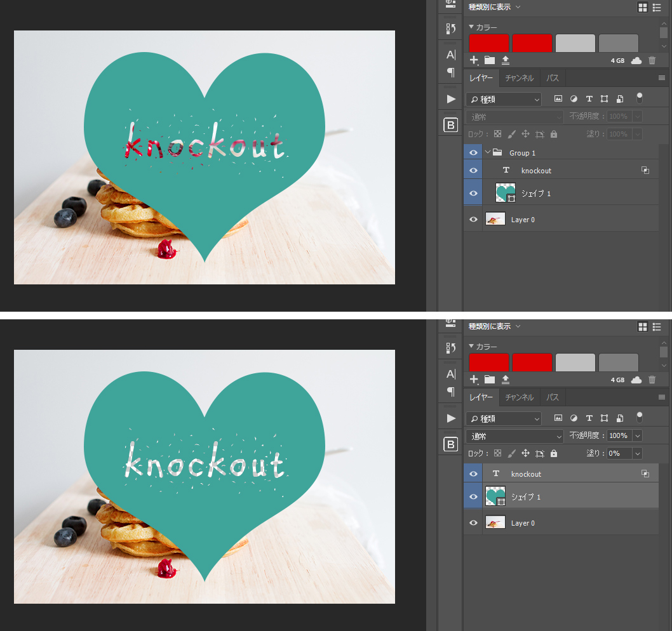Click the lock all padlock in lower screenshot
Viewport: 672px width, 631px height.
pos(554,453)
